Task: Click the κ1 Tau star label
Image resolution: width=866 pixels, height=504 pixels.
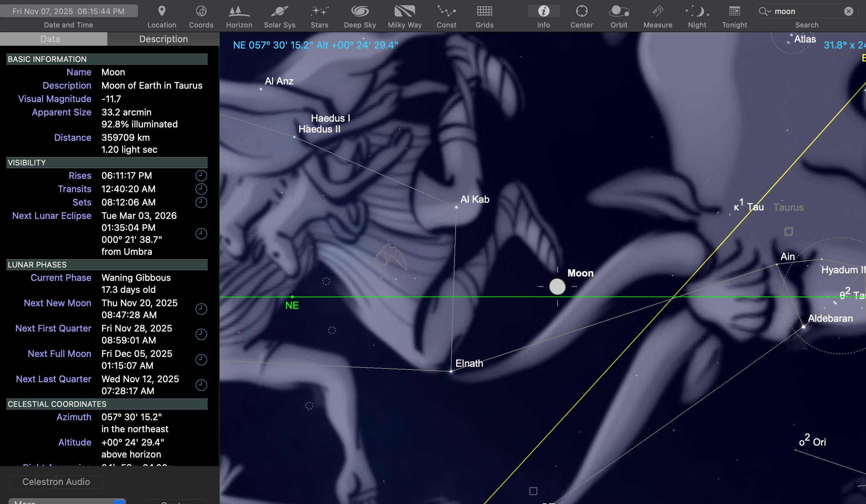Action: pos(749,205)
